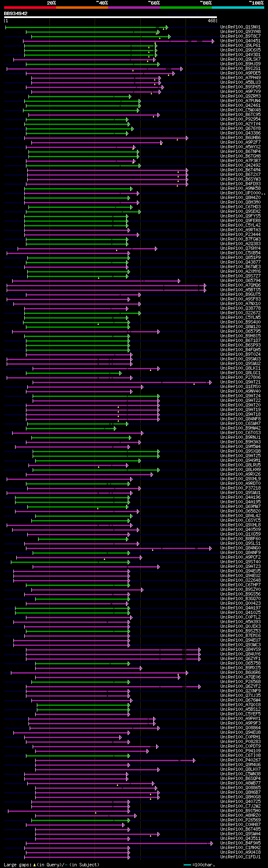Select hit label UniRef100_Q9LSK7
This screenshot has height=868, width=268.
(x=240, y=59)
